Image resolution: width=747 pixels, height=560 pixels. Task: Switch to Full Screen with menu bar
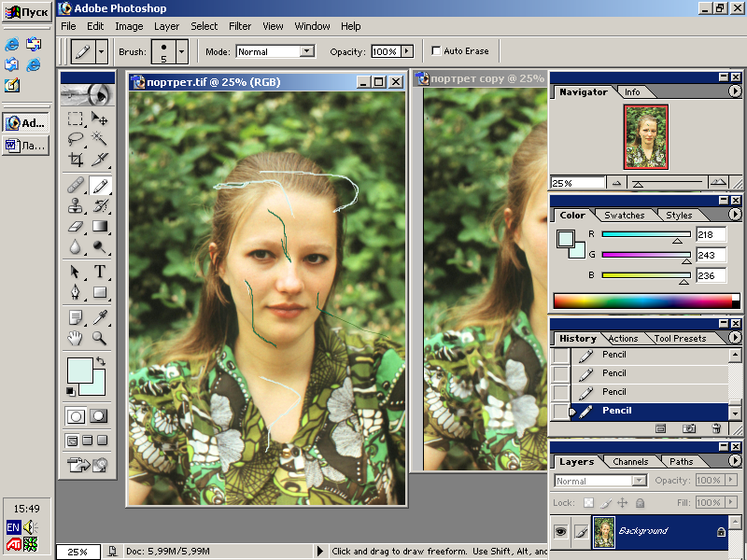(x=87, y=441)
